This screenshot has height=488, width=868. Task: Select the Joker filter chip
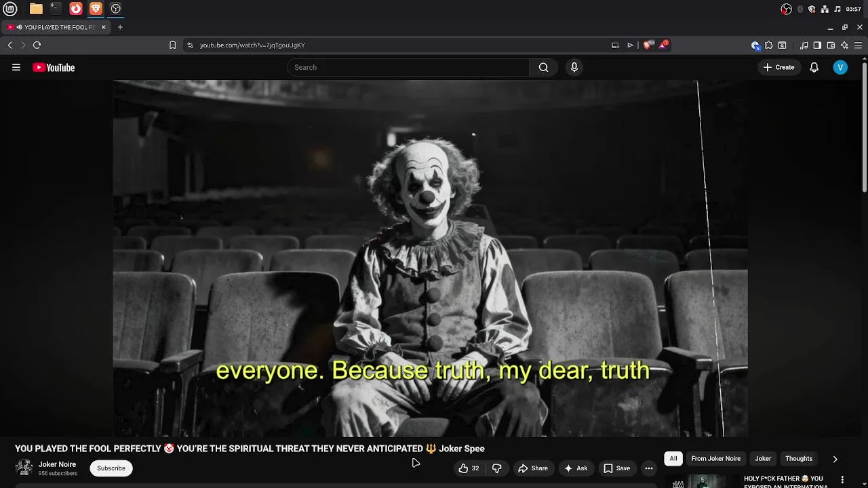pyautogui.click(x=764, y=459)
